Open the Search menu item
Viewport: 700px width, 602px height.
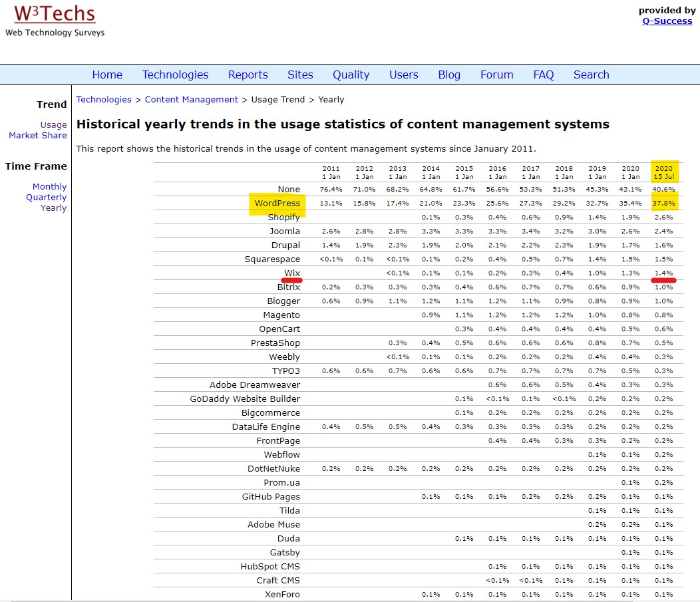(x=591, y=75)
